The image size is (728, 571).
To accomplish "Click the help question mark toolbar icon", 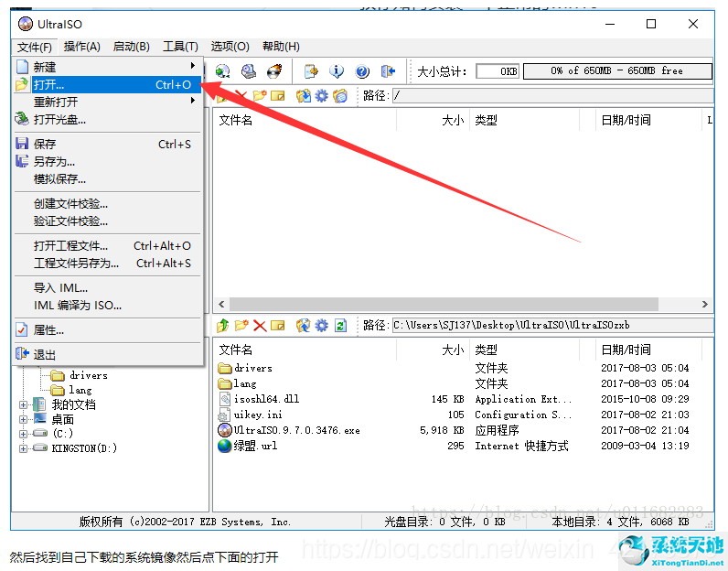I will tap(362, 71).
